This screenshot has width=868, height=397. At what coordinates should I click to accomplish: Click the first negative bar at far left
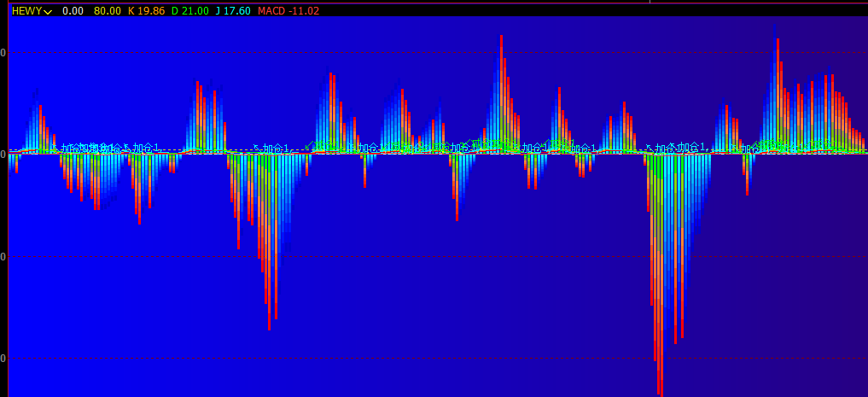10,162
